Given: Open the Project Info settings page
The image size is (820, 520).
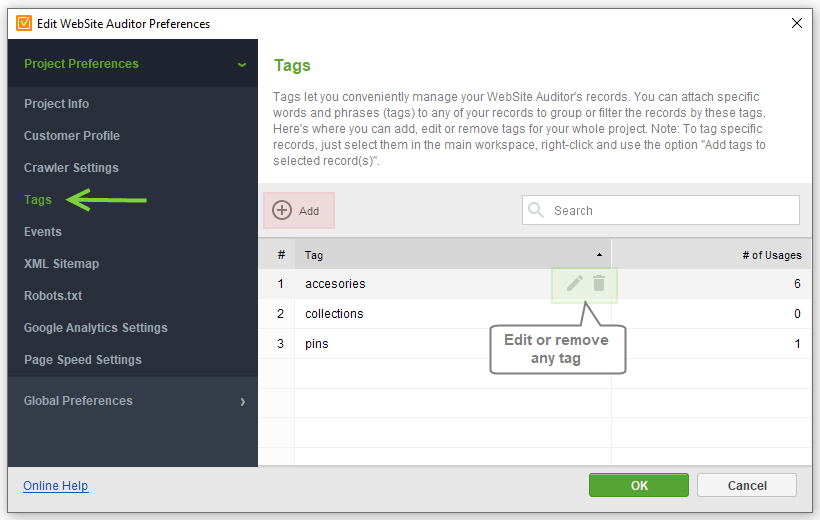Looking at the screenshot, I should coord(56,104).
